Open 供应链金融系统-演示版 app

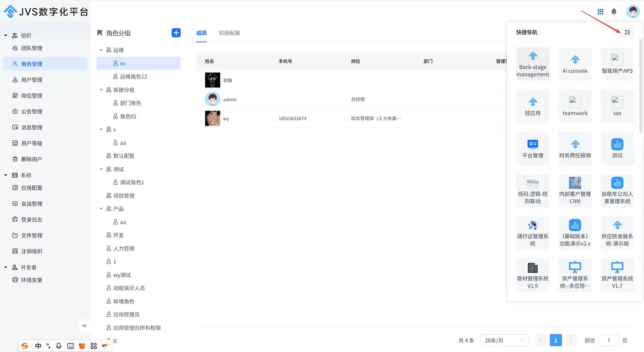coord(617,233)
